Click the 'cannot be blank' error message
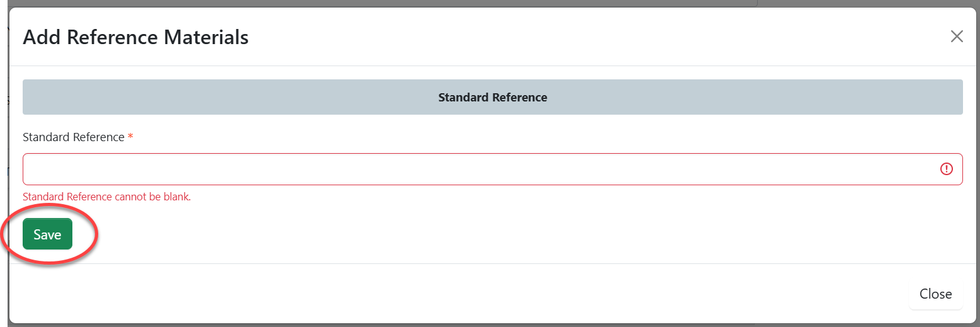The width and height of the screenshot is (980, 327). click(106, 197)
